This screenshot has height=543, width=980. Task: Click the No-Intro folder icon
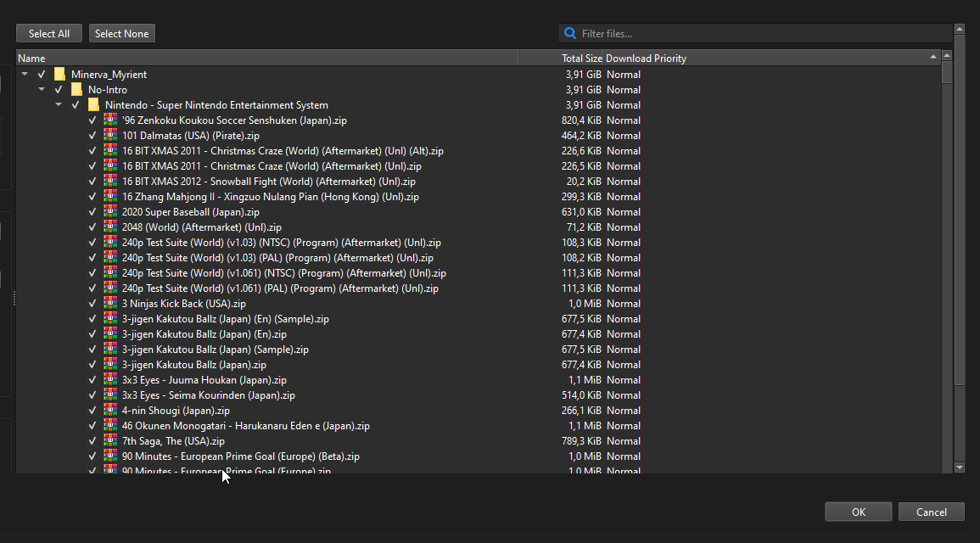pos(77,89)
